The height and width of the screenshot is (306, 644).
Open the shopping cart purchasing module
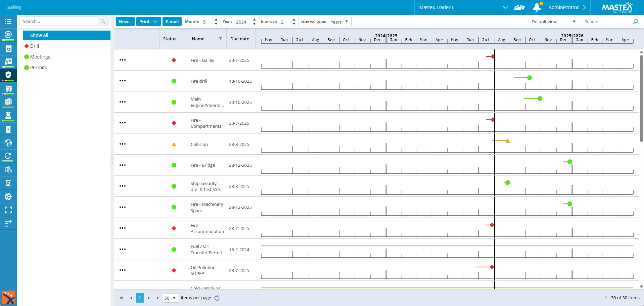8,88
